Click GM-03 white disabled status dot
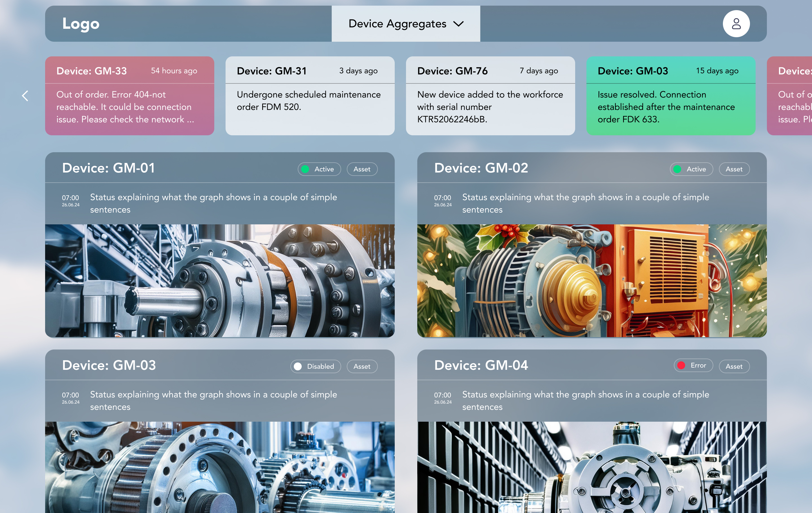 click(x=297, y=366)
